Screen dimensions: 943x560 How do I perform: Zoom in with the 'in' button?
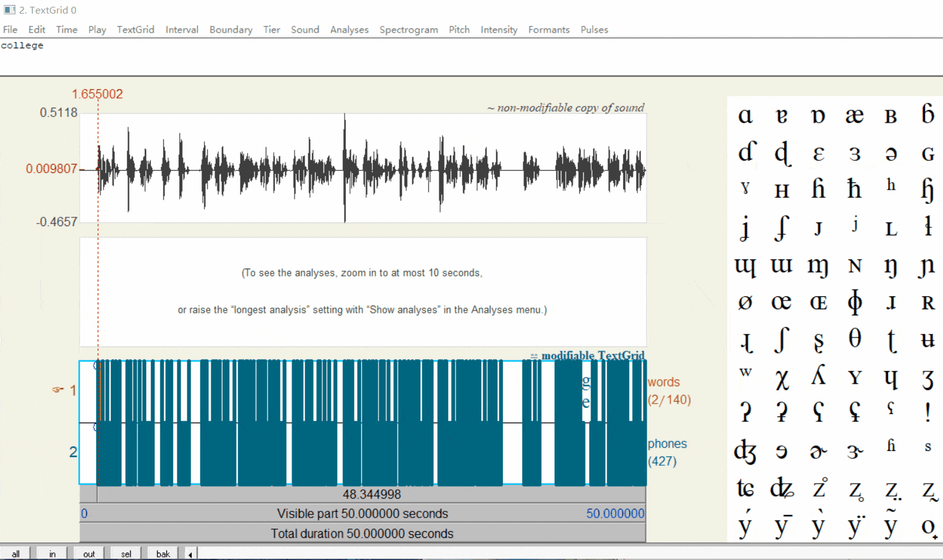click(52, 553)
